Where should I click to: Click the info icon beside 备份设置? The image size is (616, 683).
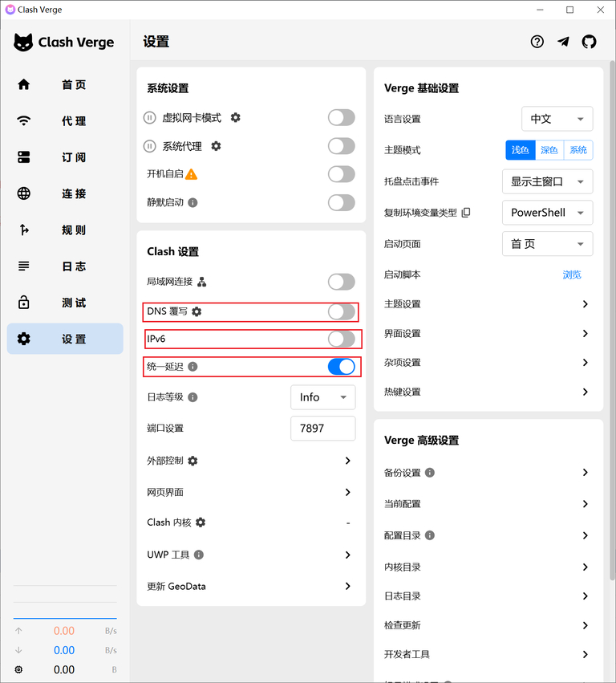click(x=430, y=473)
